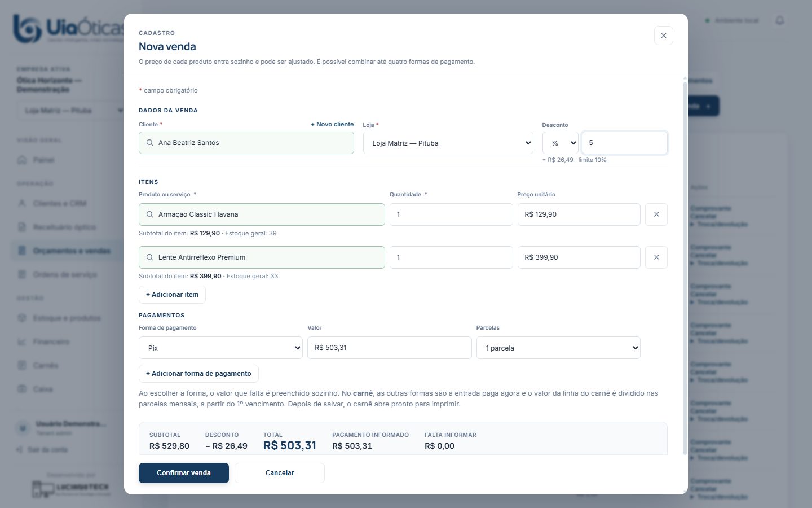Click the unit price field R$ 129,90
The width and height of the screenshot is (812, 508).
[579, 214]
